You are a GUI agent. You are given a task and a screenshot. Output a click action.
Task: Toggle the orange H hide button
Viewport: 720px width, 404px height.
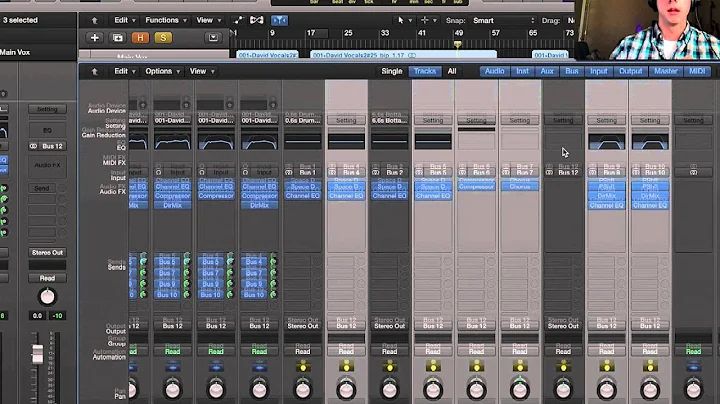tap(140, 38)
